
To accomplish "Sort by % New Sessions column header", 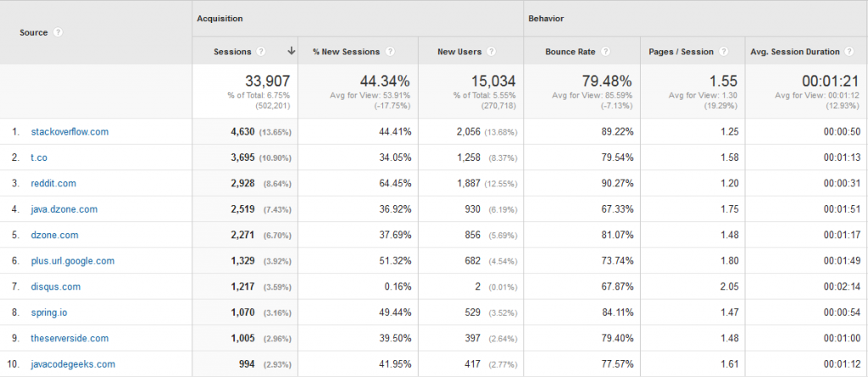I will click(x=347, y=52).
